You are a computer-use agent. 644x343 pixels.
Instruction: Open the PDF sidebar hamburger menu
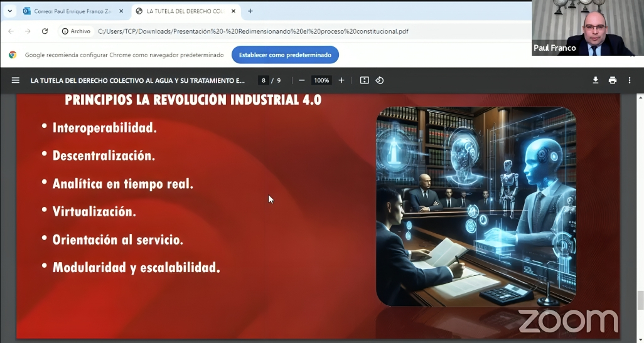16,80
